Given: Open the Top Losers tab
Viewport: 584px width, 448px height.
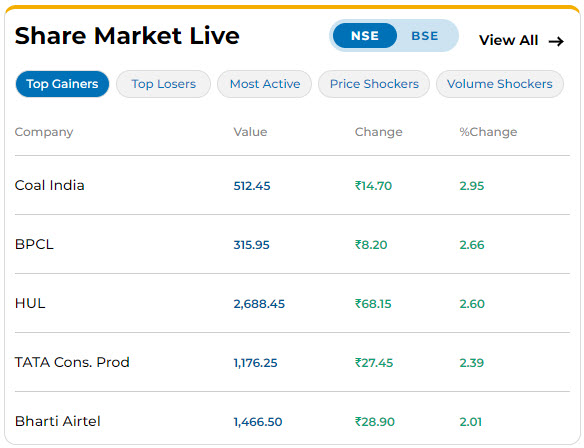Looking at the screenshot, I should pyautogui.click(x=164, y=84).
